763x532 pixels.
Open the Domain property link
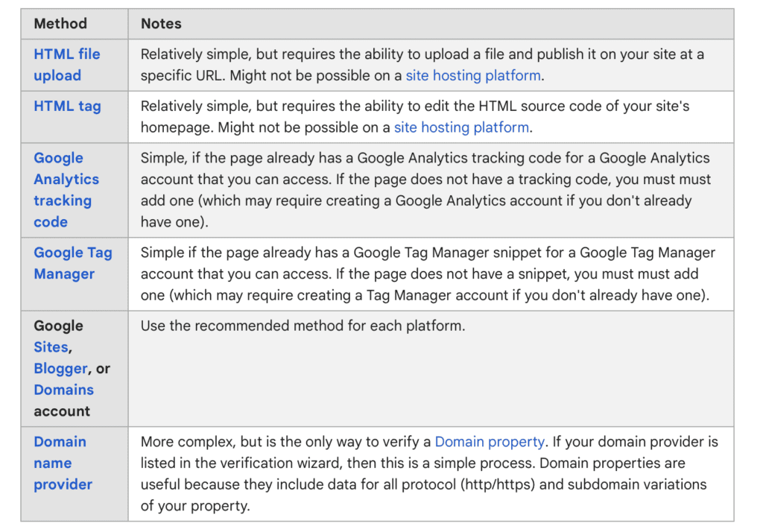click(490, 442)
